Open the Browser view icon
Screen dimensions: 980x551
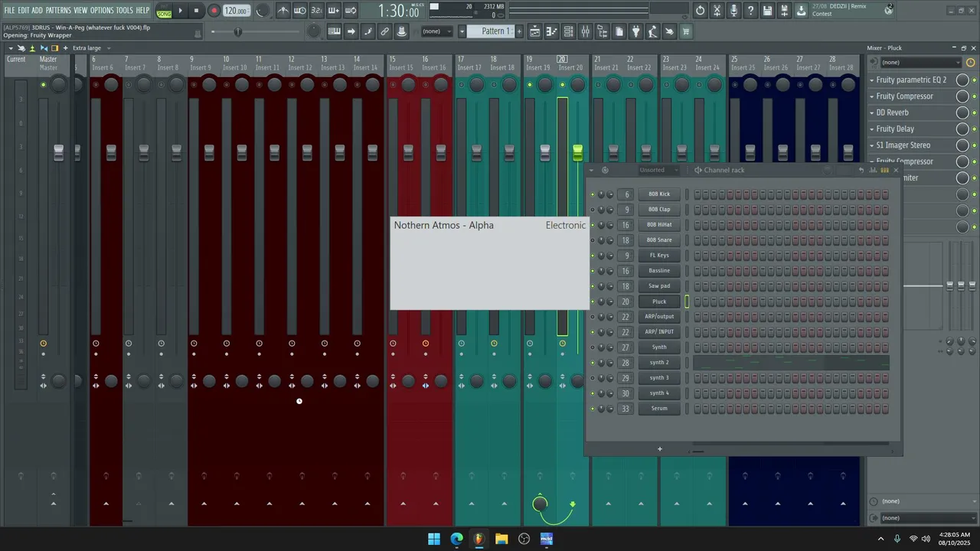(x=602, y=31)
